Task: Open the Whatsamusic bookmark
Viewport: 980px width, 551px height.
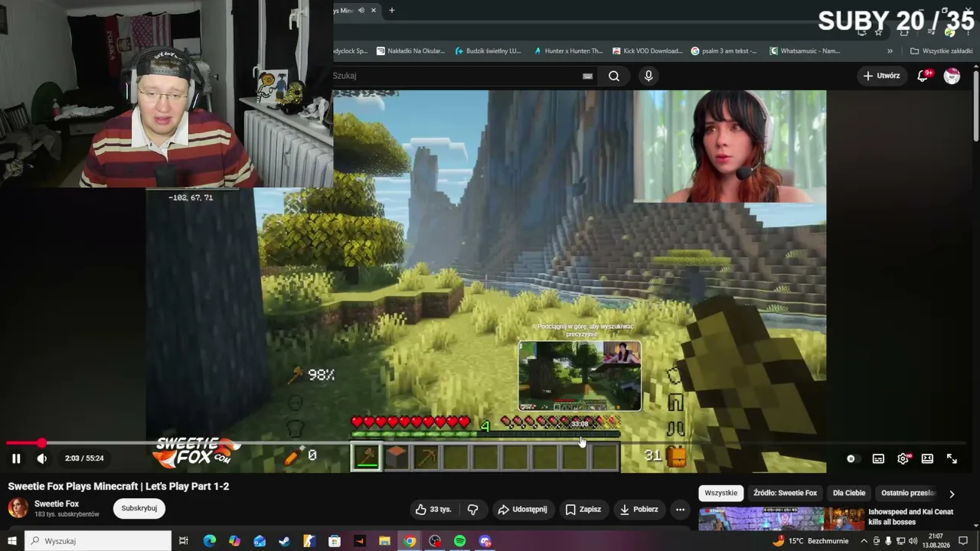Action: (805, 51)
